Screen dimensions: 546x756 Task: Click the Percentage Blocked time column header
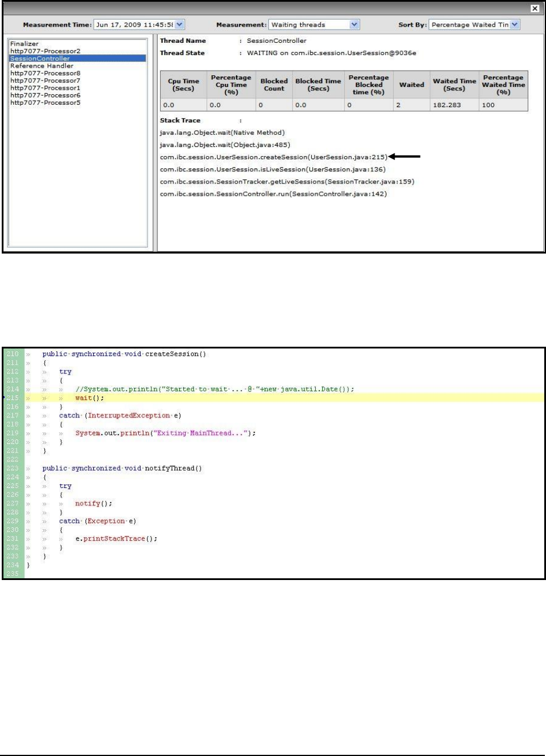(x=368, y=85)
